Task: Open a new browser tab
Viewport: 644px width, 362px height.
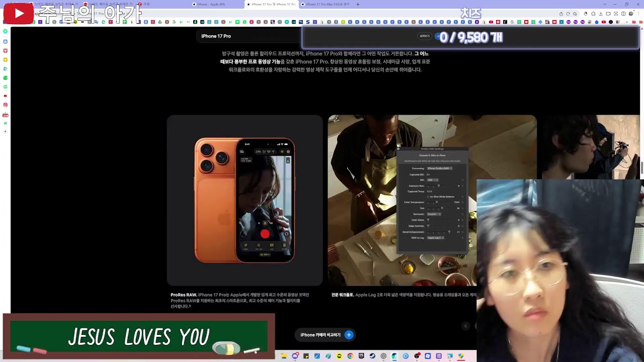Action: click(358, 4)
